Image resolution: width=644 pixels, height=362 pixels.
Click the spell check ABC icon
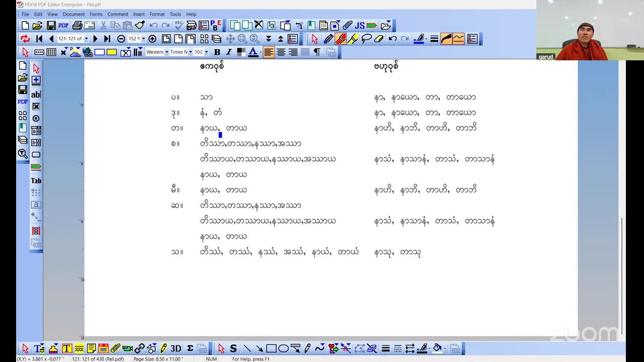point(179,25)
